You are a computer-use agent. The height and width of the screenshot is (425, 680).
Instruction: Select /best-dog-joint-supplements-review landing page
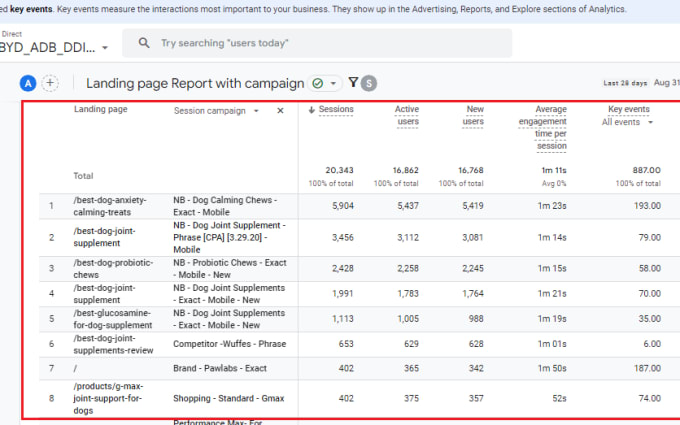[x=113, y=344]
